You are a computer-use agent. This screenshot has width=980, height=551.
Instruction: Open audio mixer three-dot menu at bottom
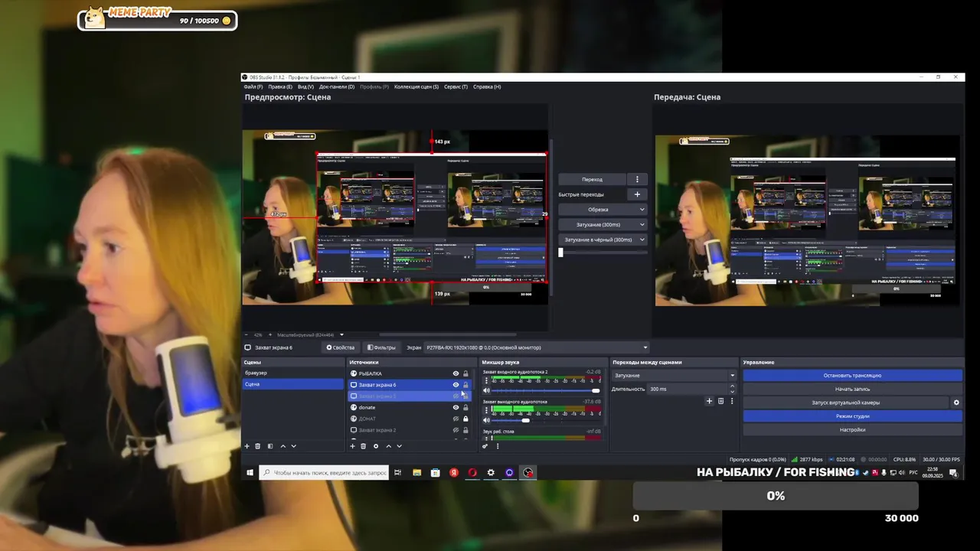coord(498,446)
